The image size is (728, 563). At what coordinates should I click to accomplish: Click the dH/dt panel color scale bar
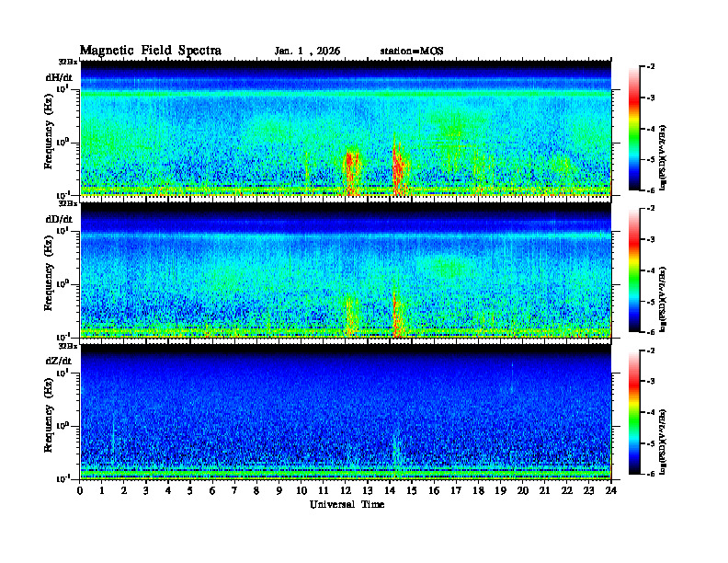pos(634,129)
